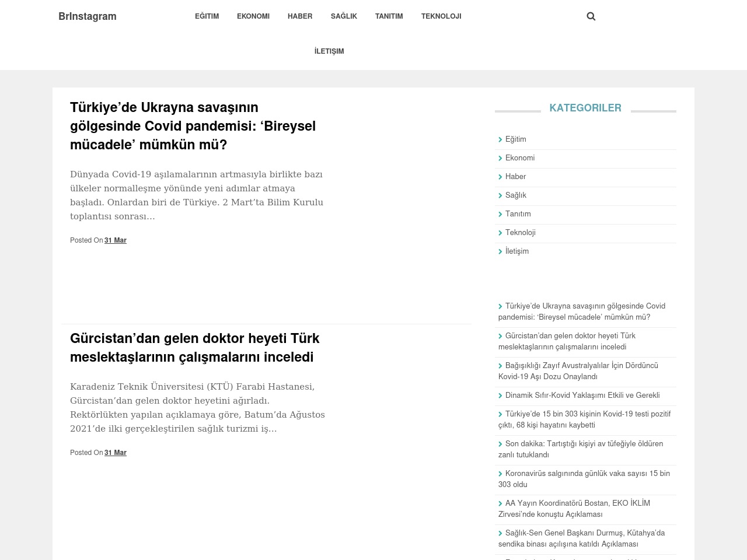Open sidebar post AA Yayın Koordinatörü Bostan
The width and height of the screenshot is (747, 560).
click(x=574, y=509)
